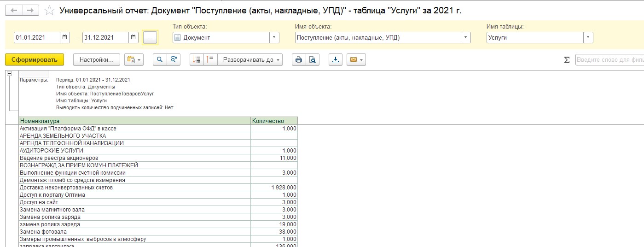
Task: Open the Имя объекта dropdown arrow
Action: click(x=466, y=38)
